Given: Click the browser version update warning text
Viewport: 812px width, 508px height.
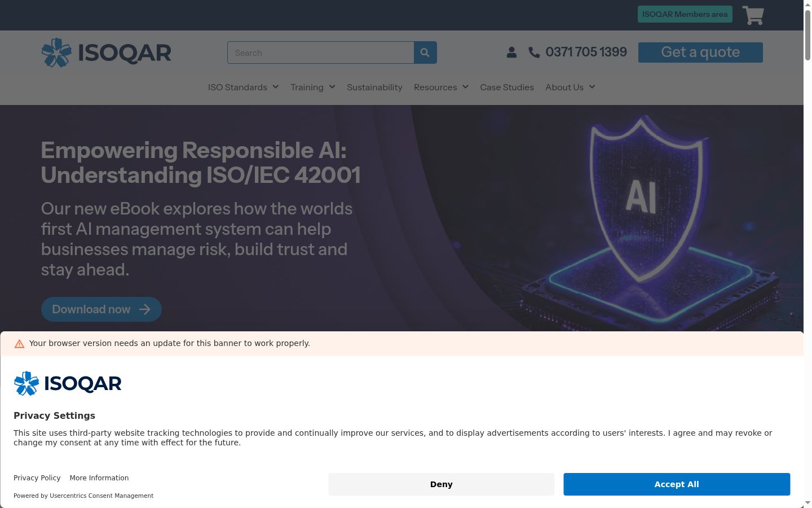Looking at the screenshot, I should [x=170, y=343].
